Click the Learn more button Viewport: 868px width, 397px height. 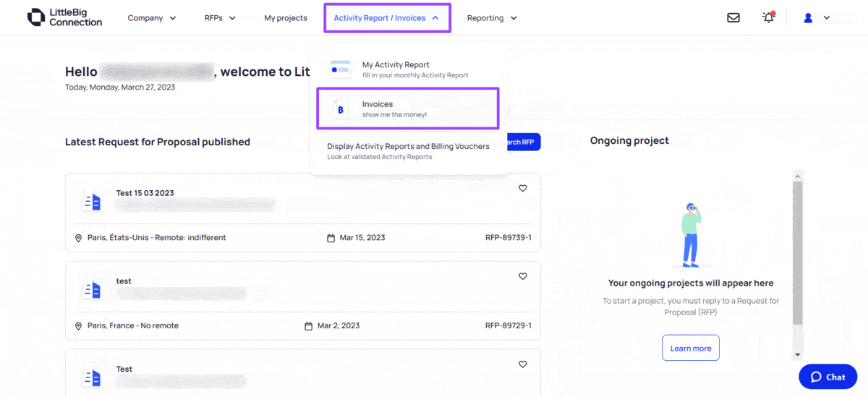[691, 348]
